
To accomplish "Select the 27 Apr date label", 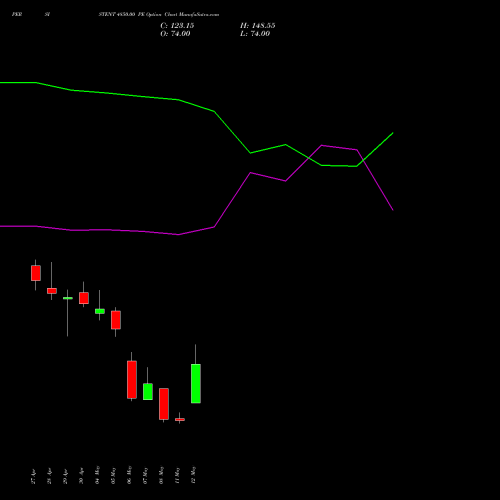I will (x=33, y=476).
